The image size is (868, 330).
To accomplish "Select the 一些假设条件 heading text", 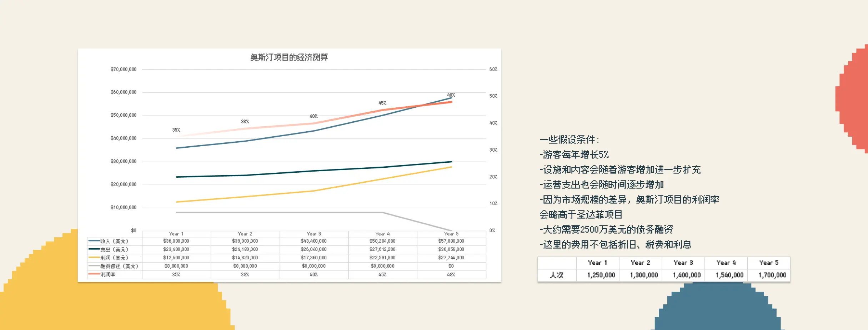I will 569,139.
